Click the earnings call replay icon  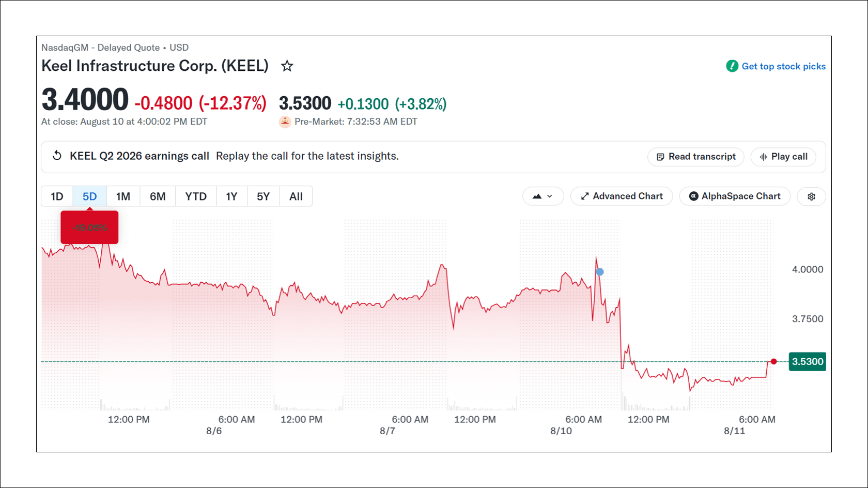pyautogui.click(x=57, y=156)
